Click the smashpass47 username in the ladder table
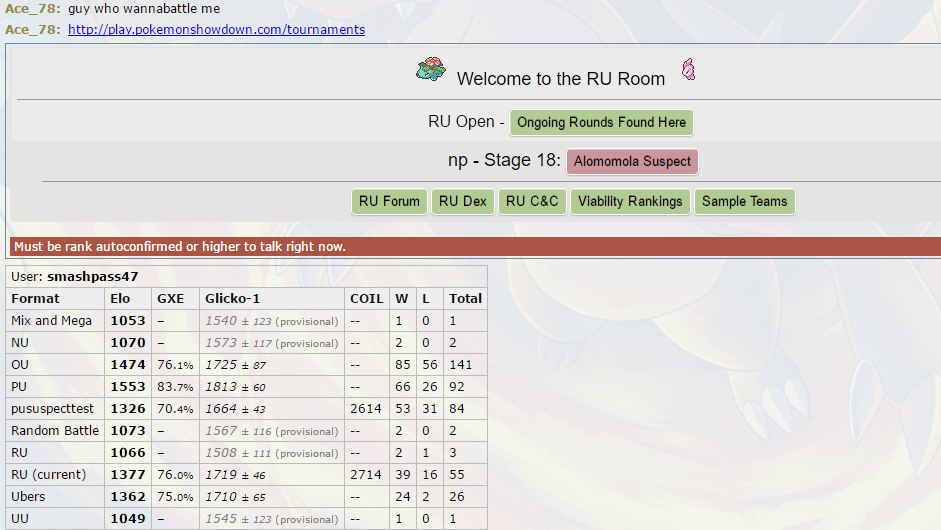The width and height of the screenshot is (941, 530). point(92,276)
